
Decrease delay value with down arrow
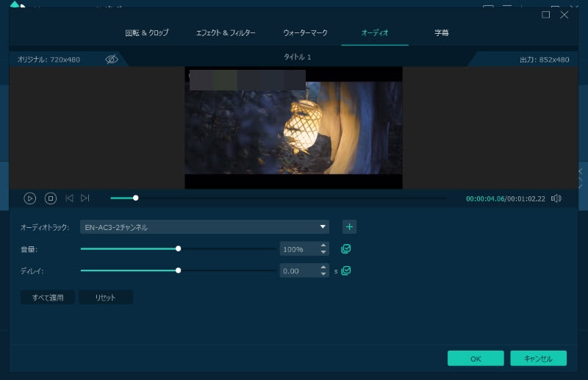pos(323,274)
